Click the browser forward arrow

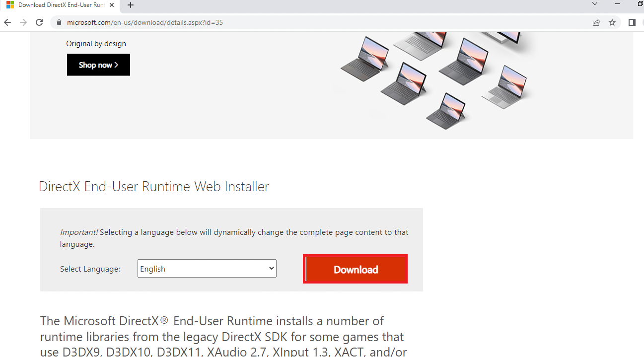[x=23, y=22]
